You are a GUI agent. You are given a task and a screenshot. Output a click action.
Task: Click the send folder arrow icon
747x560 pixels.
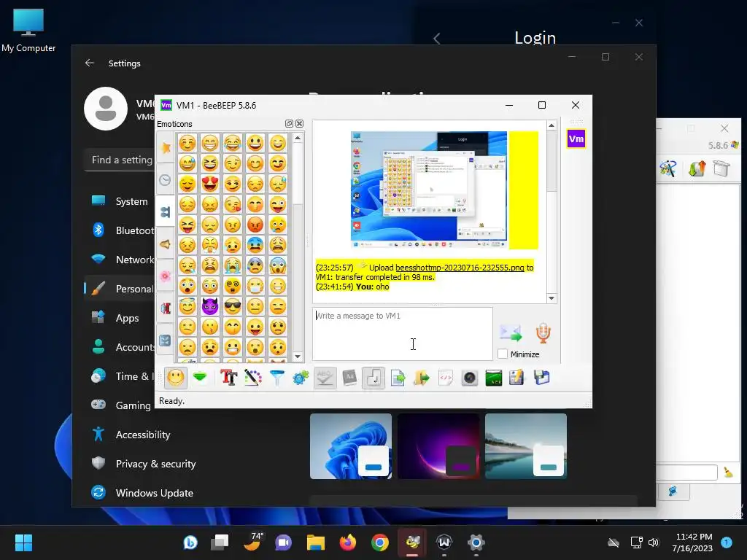tap(422, 378)
